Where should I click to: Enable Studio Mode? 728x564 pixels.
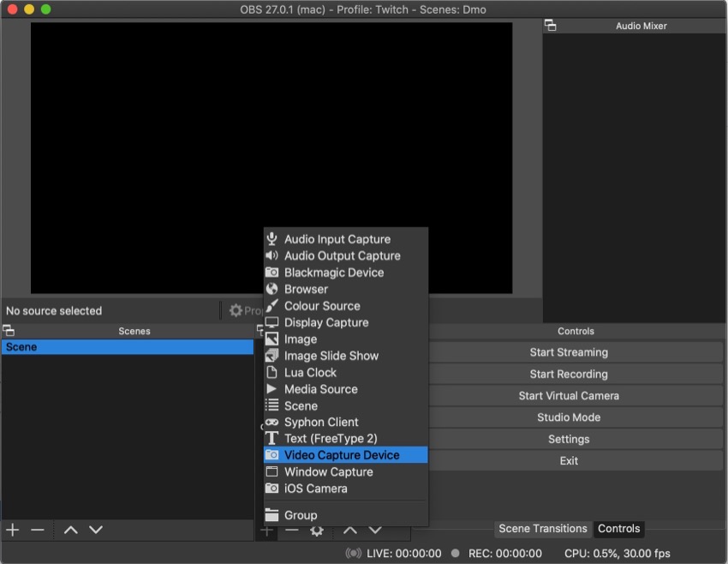pos(569,417)
